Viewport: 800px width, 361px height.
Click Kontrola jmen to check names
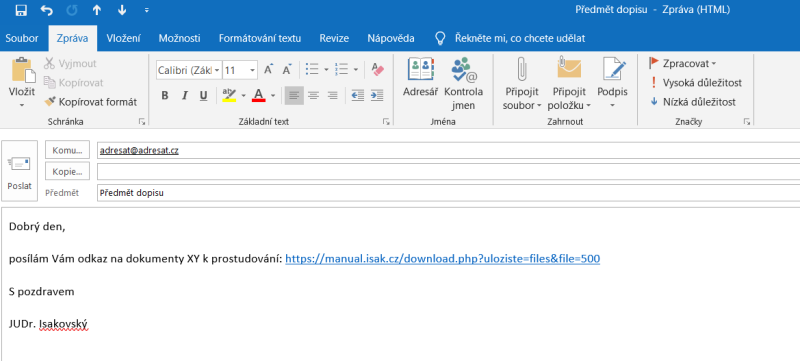(463, 84)
